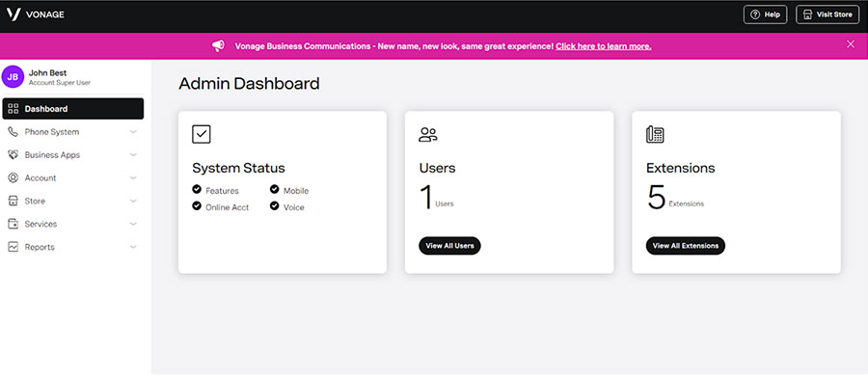Image resolution: width=868 pixels, height=379 pixels.
Task: Select the Dashboard menu item
Action: [x=73, y=108]
